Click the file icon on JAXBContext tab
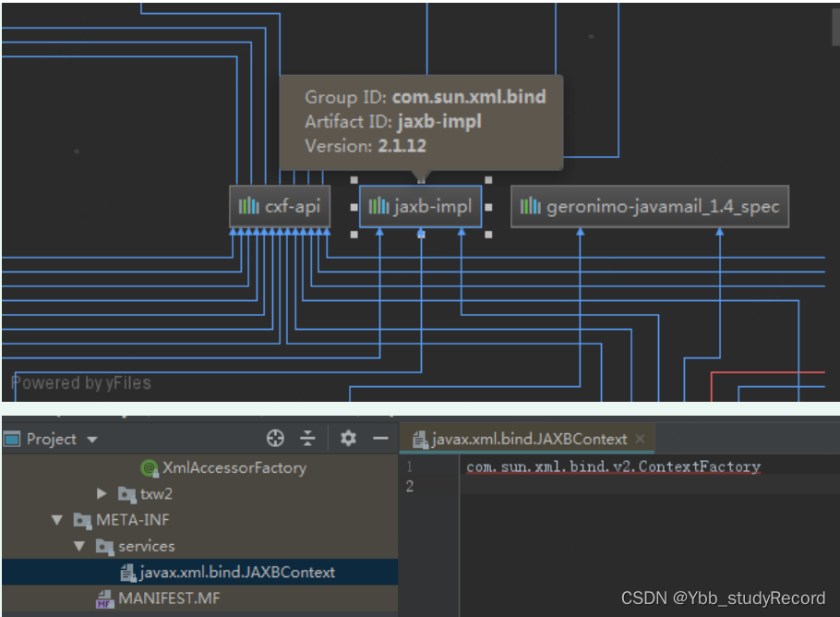Image resolution: width=840 pixels, height=617 pixels. (x=419, y=440)
